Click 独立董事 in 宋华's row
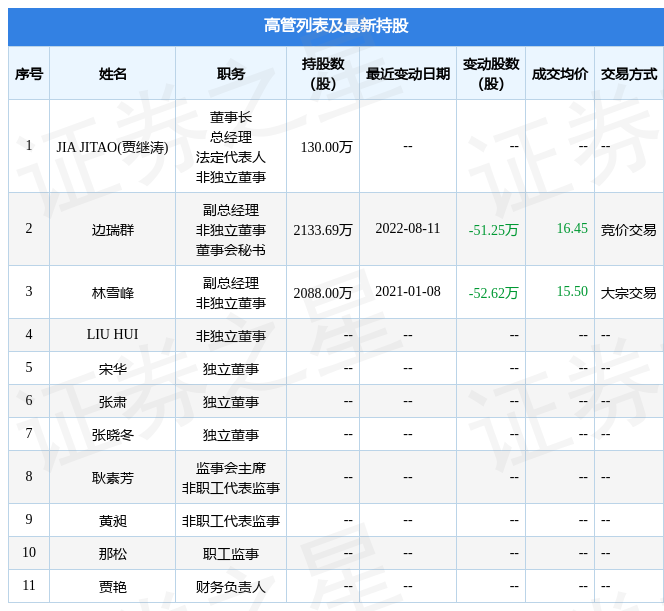The height and width of the screenshot is (611, 664). pyautogui.click(x=231, y=369)
